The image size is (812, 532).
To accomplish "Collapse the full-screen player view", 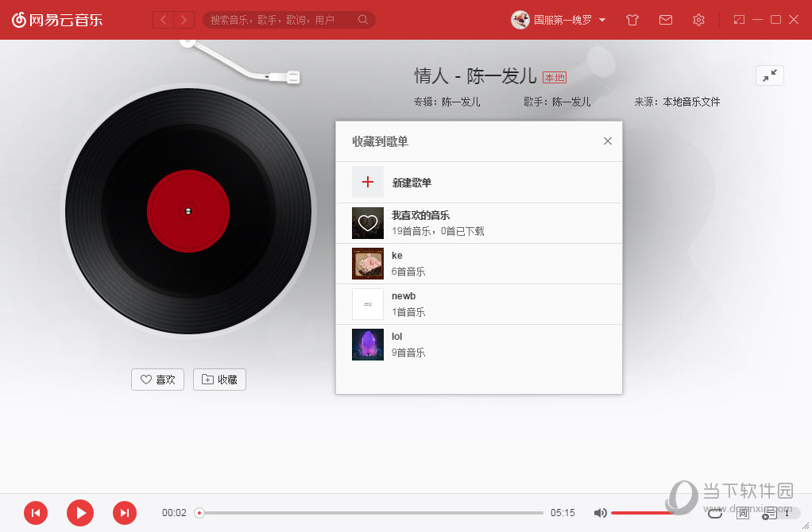I will pos(769,75).
